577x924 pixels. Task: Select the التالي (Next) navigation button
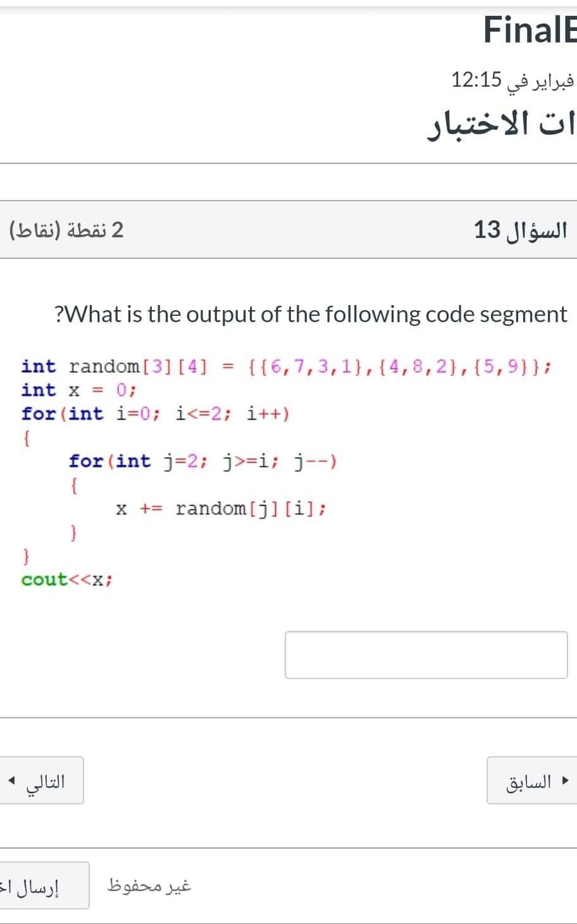click(x=42, y=780)
